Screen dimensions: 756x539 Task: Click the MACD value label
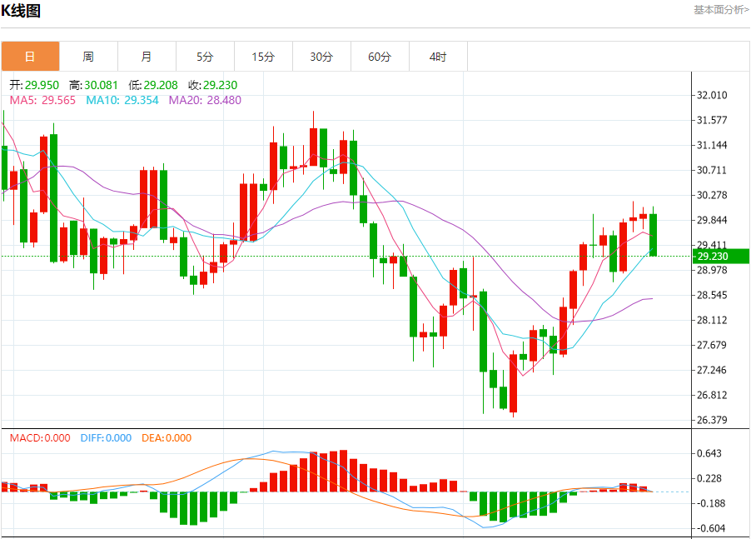pyautogui.click(x=40, y=437)
